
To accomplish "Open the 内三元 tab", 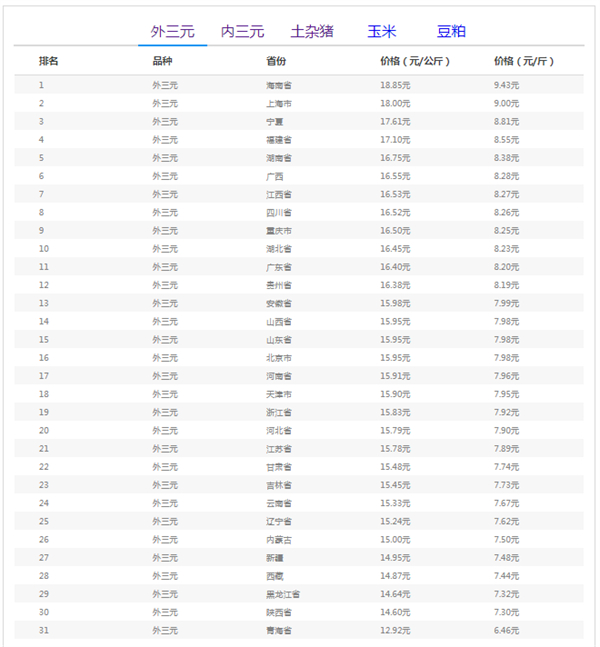I will pyautogui.click(x=242, y=32).
